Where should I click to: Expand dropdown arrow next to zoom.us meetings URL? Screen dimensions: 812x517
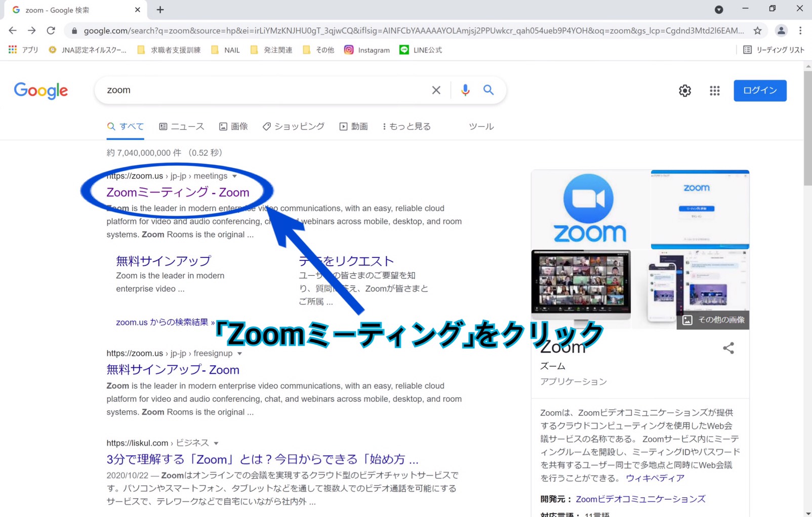pos(235,176)
